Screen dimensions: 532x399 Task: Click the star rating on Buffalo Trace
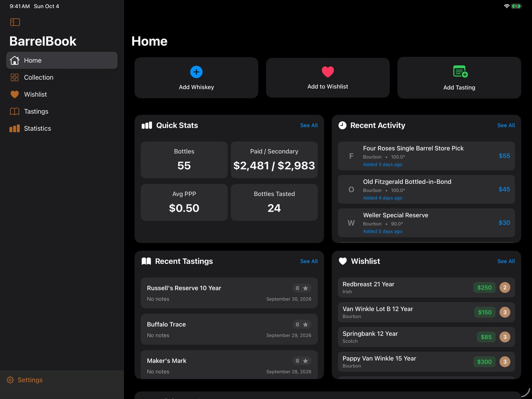pos(302,325)
